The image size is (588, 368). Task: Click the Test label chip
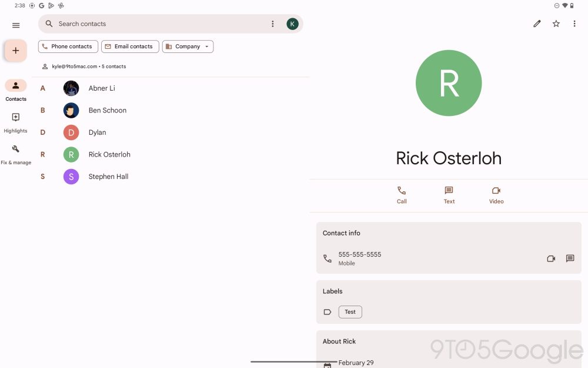350,312
